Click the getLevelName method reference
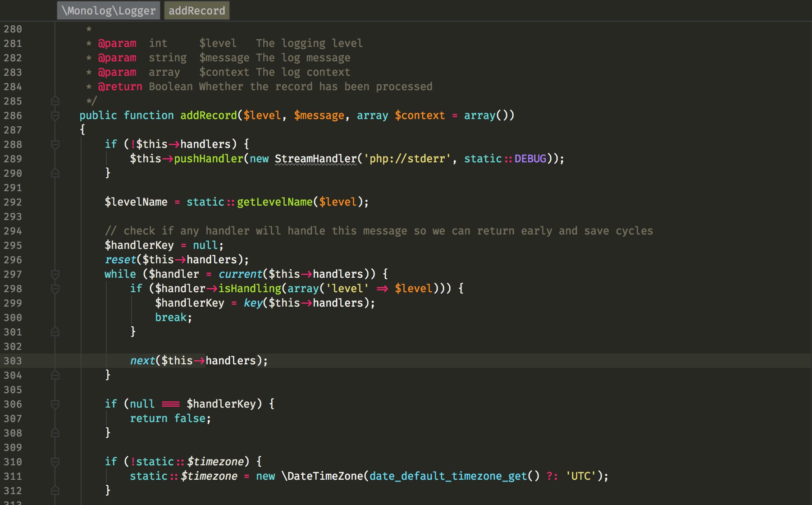The width and height of the screenshot is (812, 505). point(274,202)
